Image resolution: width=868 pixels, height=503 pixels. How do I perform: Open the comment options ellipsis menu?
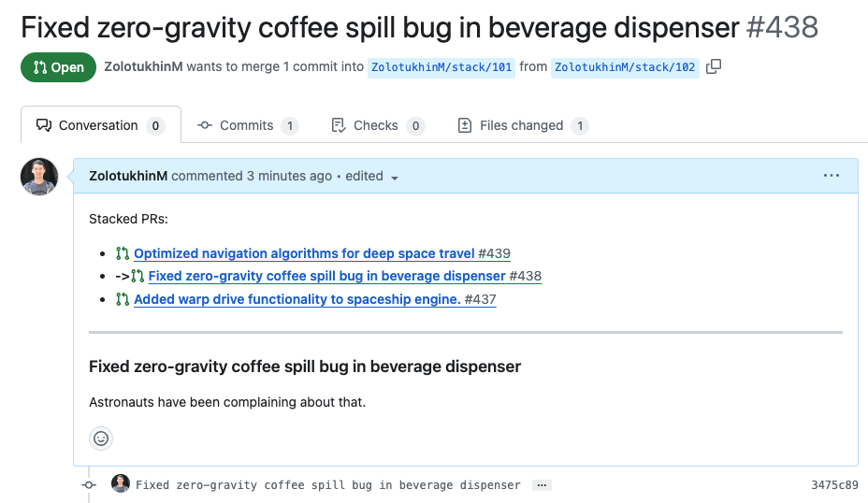[x=831, y=176]
